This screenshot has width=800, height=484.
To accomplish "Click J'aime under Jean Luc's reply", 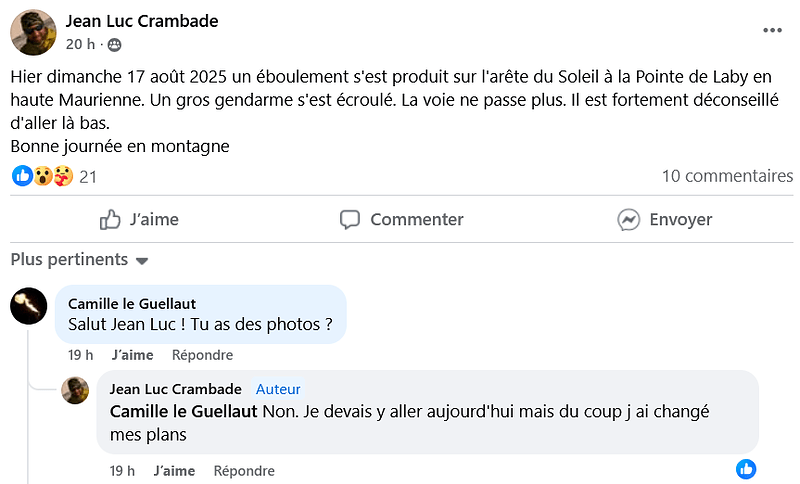I will coord(174,471).
